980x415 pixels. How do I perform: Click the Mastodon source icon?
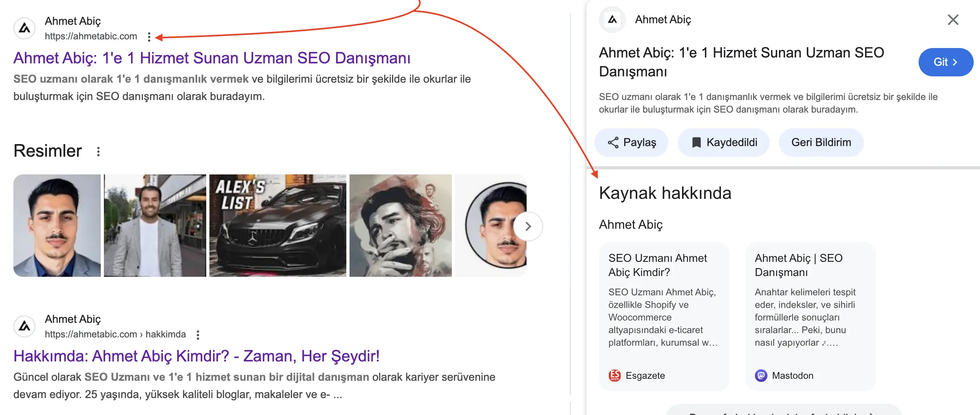[761, 375]
